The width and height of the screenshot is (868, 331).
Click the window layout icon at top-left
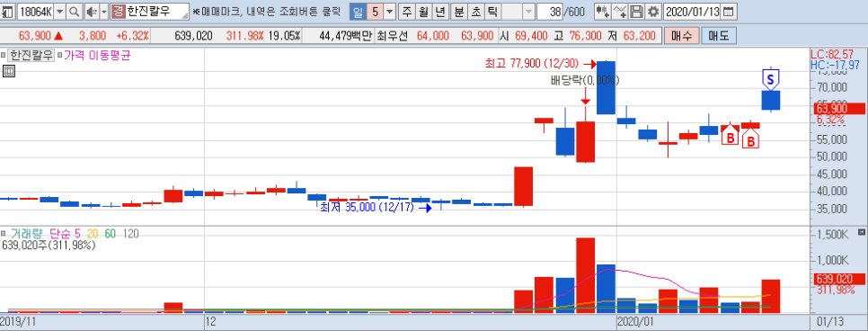[8, 11]
